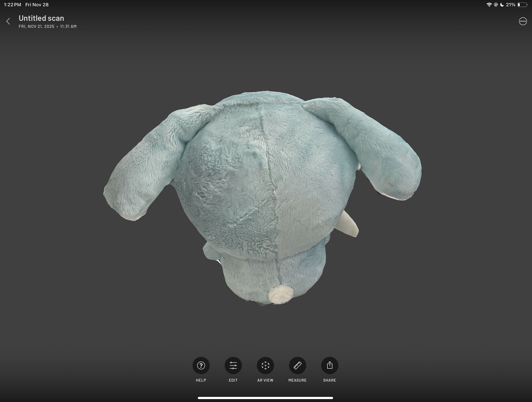Viewport: 532px width, 402px height.
Task: Launch AR View with the cube icon
Action: 265,365
